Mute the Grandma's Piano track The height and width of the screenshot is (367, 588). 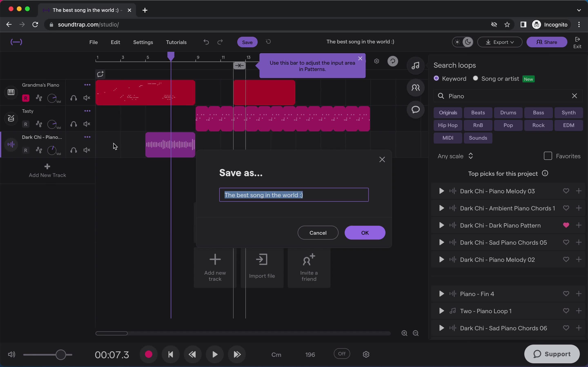pos(87,98)
